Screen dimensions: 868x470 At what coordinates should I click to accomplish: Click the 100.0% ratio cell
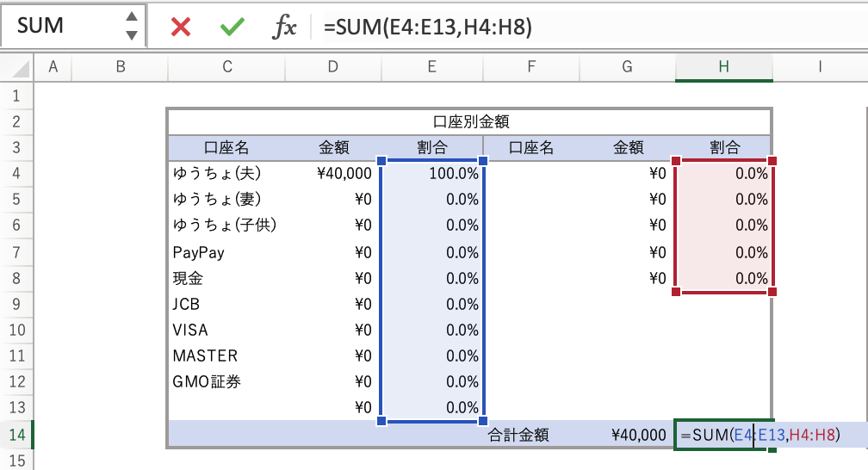tap(431, 173)
